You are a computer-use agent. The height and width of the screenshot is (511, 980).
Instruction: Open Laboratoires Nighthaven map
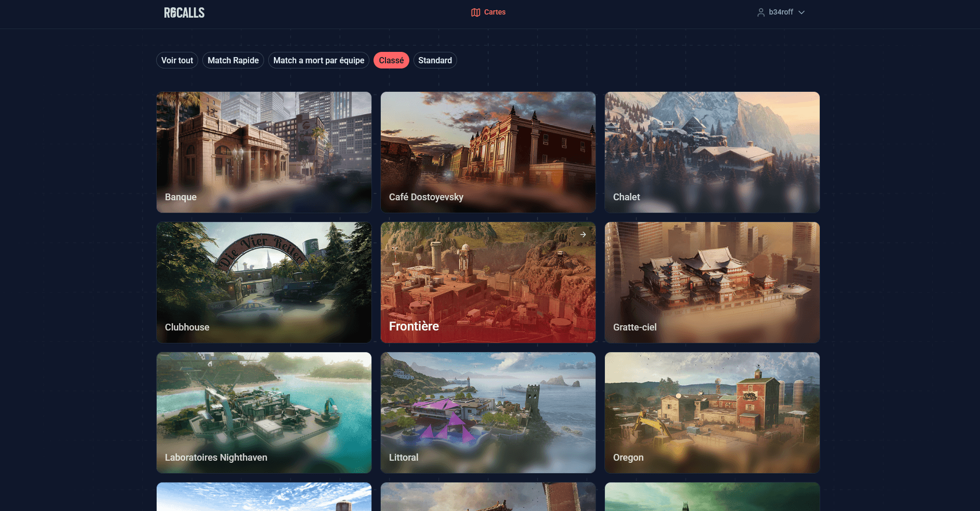[x=264, y=412]
